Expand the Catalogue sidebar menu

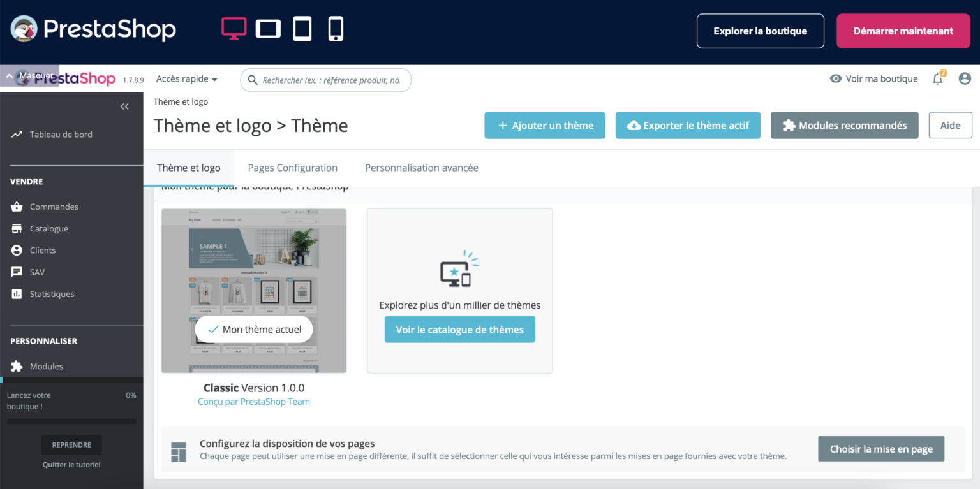(48, 228)
